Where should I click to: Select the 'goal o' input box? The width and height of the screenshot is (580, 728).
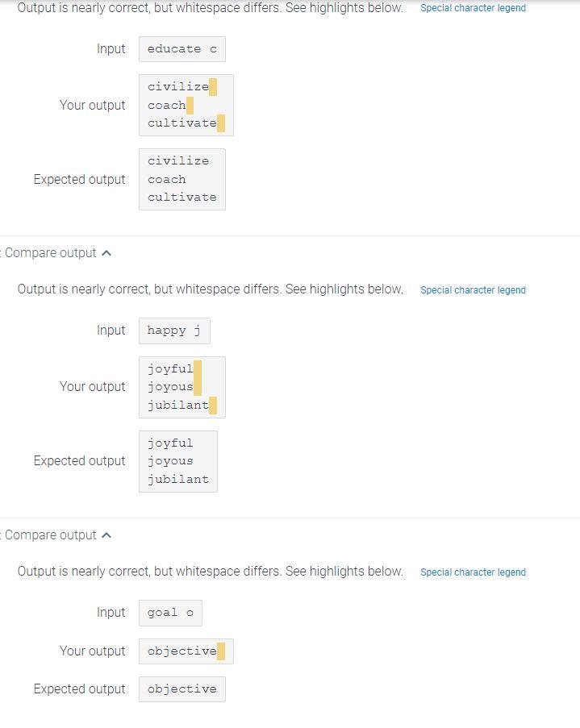(x=170, y=613)
